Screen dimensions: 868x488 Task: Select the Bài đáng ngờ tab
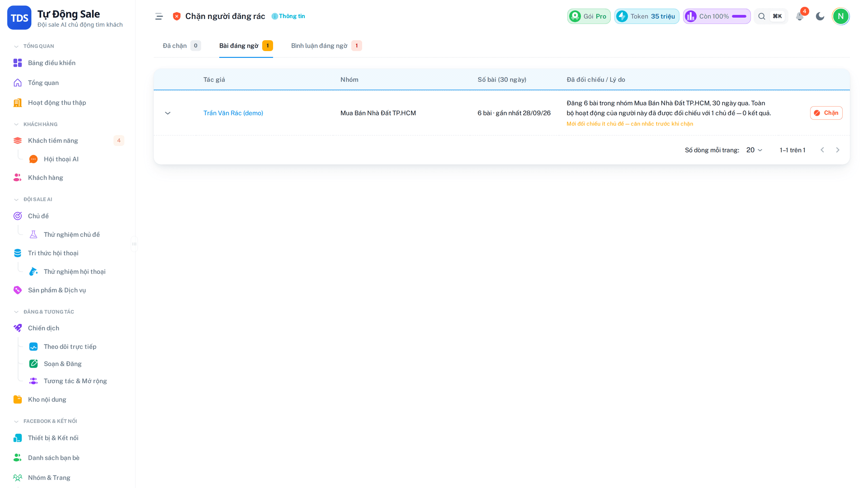[246, 46]
